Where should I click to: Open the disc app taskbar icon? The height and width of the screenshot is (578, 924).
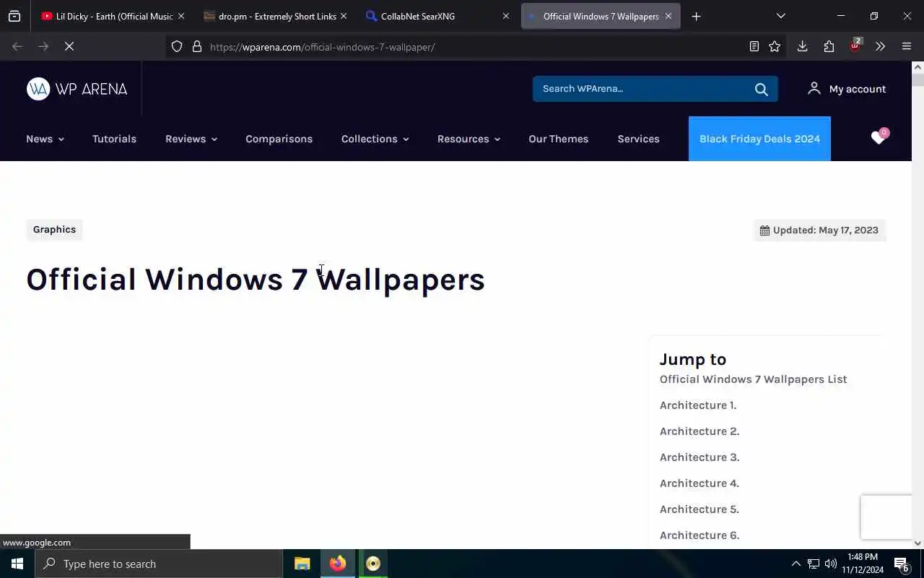tap(373, 564)
